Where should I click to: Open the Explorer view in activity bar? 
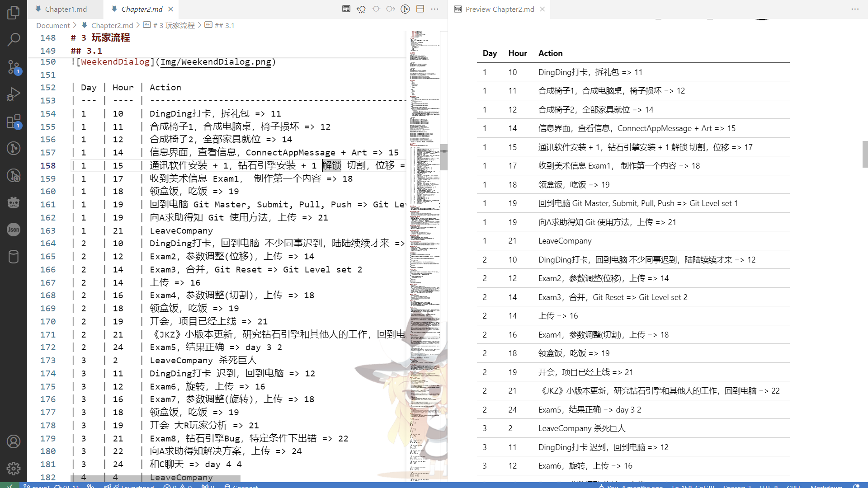14,13
